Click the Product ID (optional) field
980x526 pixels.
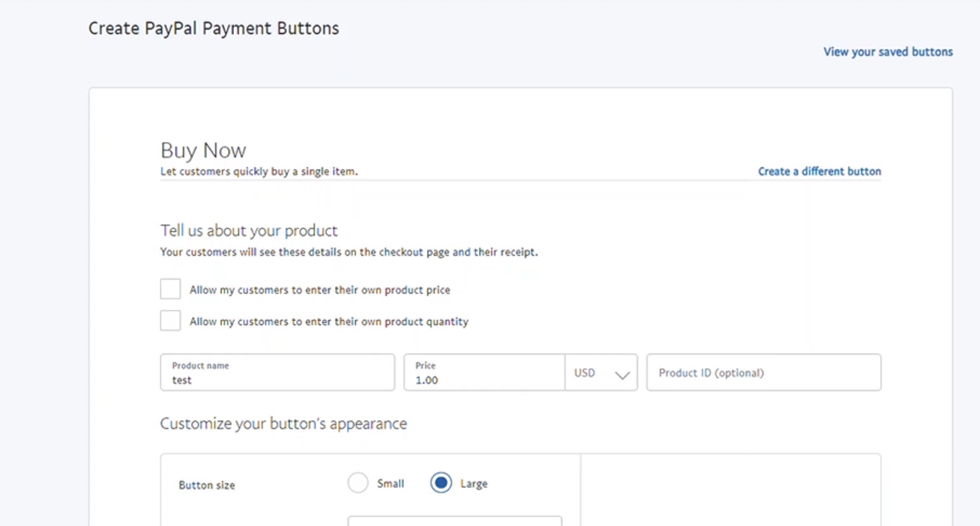click(x=764, y=372)
